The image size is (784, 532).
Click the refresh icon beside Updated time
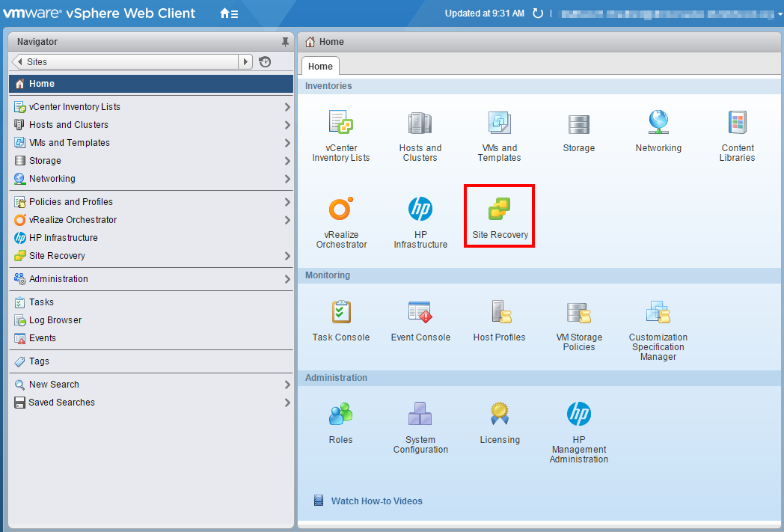[538, 13]
